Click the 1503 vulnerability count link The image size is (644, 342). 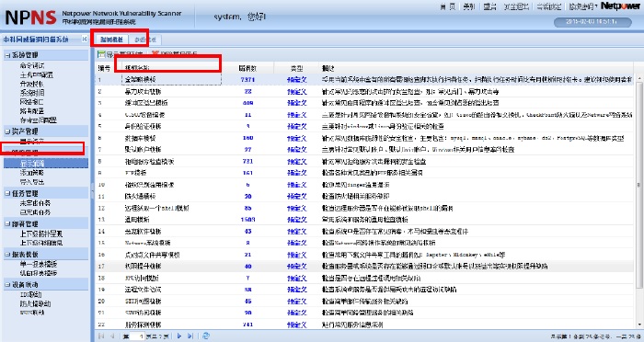click(247, 220)
